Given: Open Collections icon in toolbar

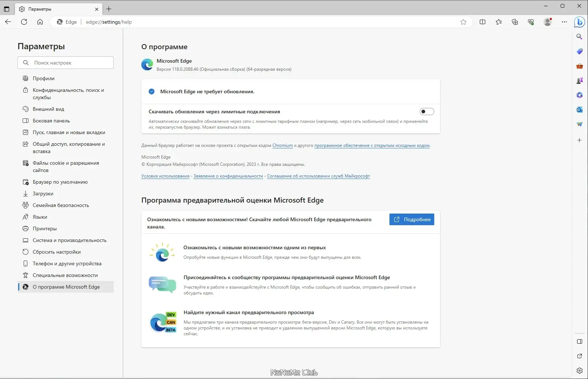Looking at the screenshot, I should (515, 22).
